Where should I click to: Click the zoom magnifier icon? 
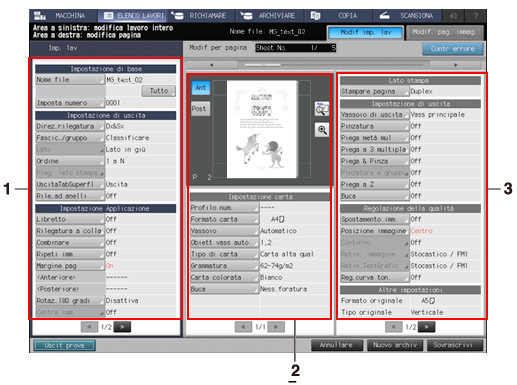click(x=322, y=130)
